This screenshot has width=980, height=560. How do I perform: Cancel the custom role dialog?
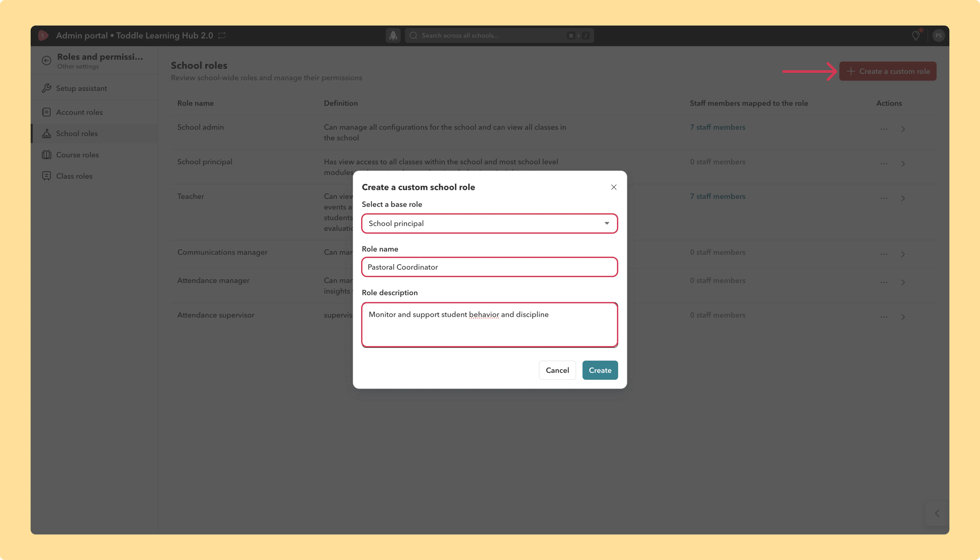557,370
